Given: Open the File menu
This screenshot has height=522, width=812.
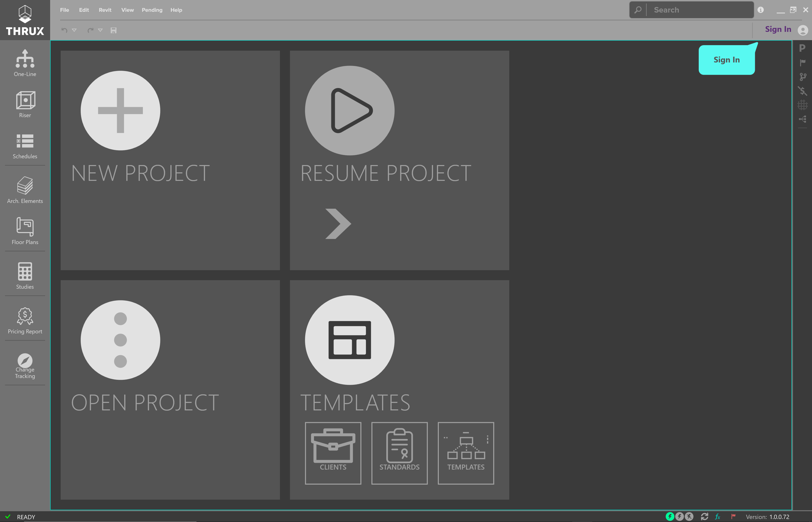Looking at the screenshot, I should [x=64, y=10].
